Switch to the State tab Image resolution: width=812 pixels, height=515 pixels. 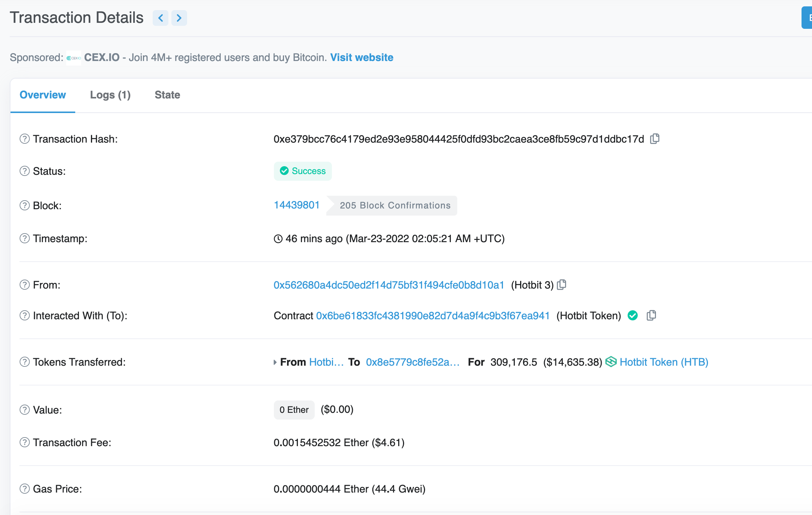click(167, 95)
